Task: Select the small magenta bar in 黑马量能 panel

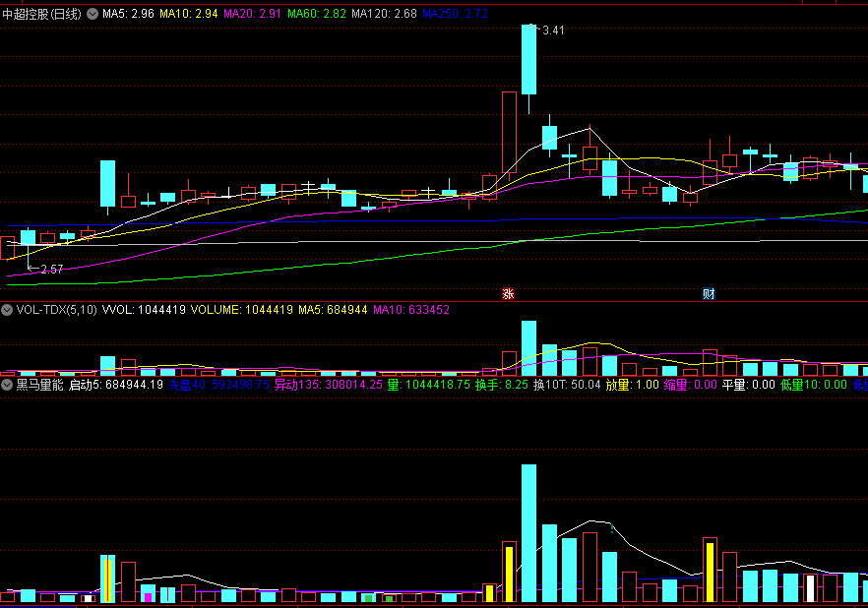Action: [148, 597]
